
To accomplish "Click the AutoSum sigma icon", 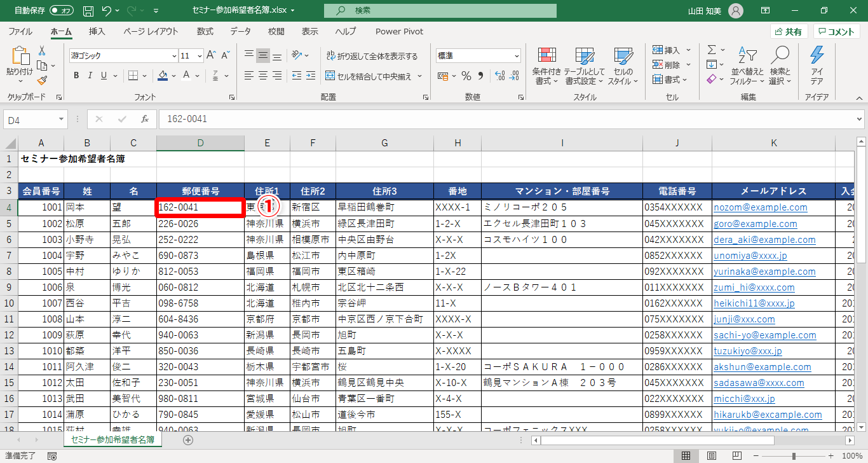I will (712, 50).
